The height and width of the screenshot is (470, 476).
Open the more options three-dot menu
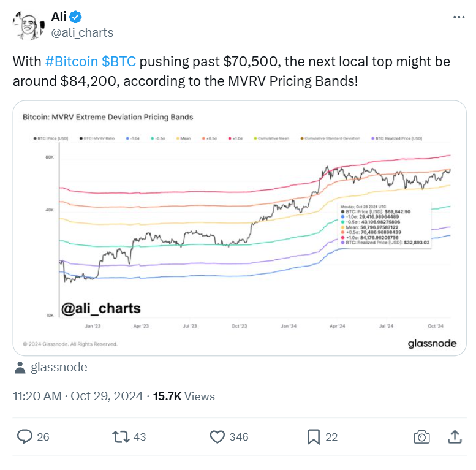tap(459, 17)
